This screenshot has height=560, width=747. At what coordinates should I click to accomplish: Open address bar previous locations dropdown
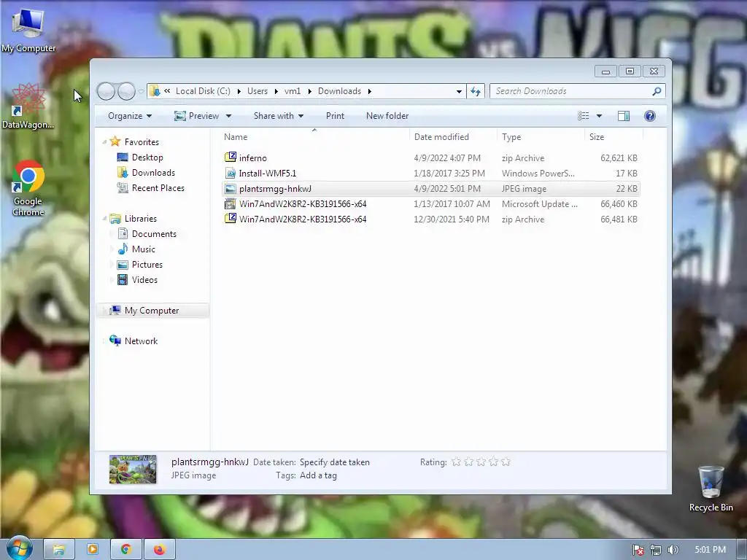[x=459, y=91]
